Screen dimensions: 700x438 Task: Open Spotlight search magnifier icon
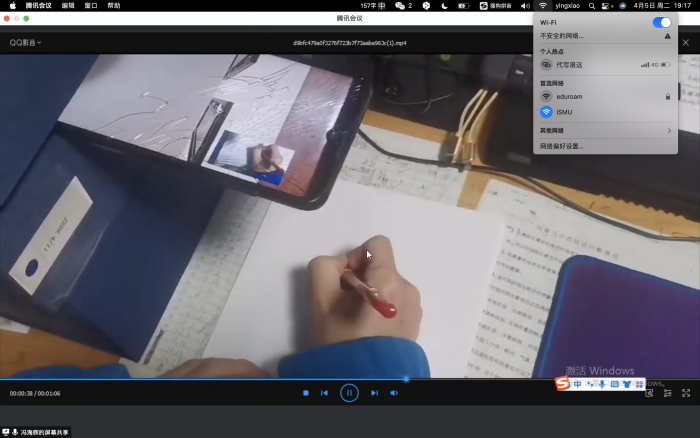coord(592,6)
